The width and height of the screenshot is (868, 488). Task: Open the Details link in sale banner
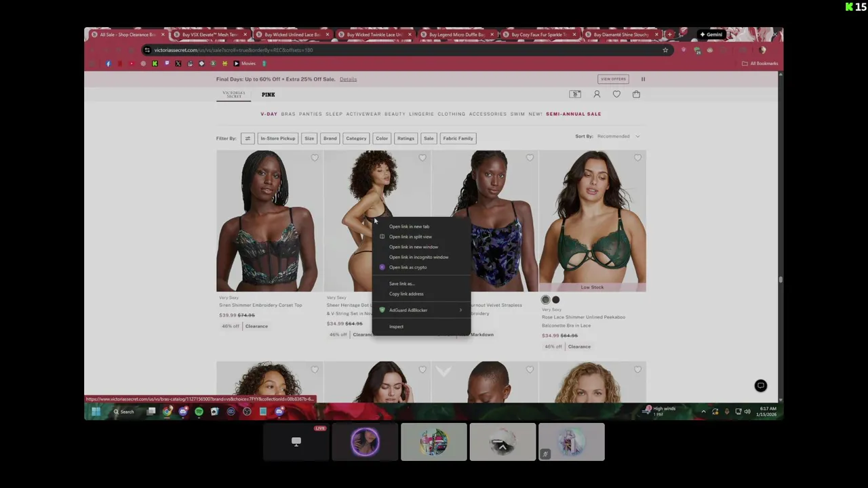pos(348,79)
